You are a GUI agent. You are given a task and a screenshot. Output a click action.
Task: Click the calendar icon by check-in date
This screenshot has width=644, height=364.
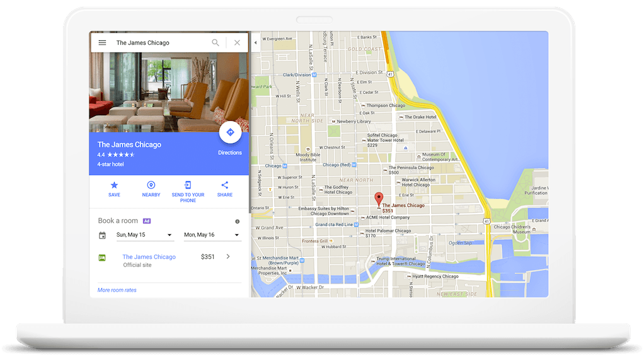click(102, 235)
